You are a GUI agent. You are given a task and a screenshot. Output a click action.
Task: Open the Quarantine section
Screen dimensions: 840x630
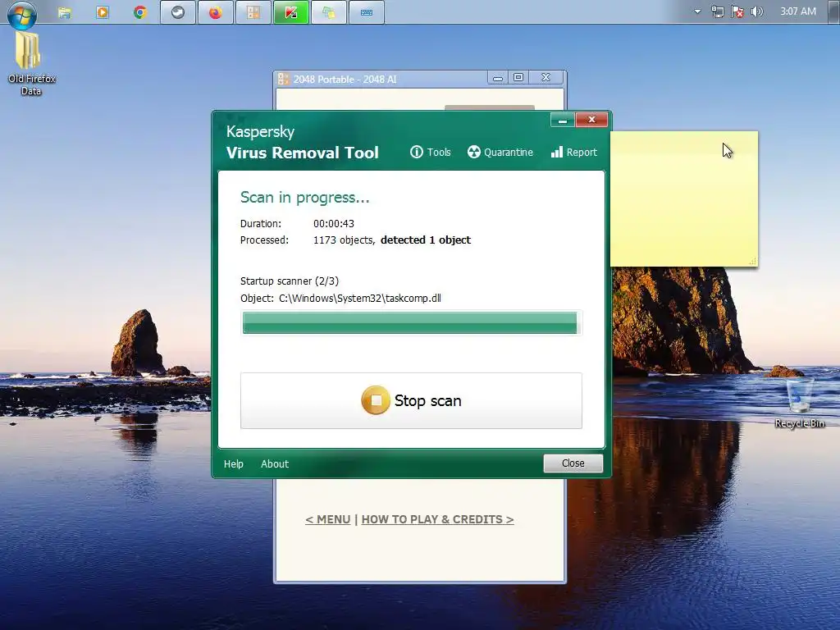pyautogui.click(x=500, y=152)
